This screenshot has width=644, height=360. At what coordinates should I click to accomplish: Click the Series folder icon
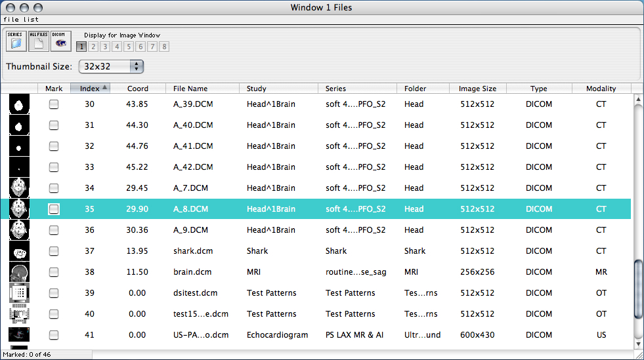pos(16,41)
